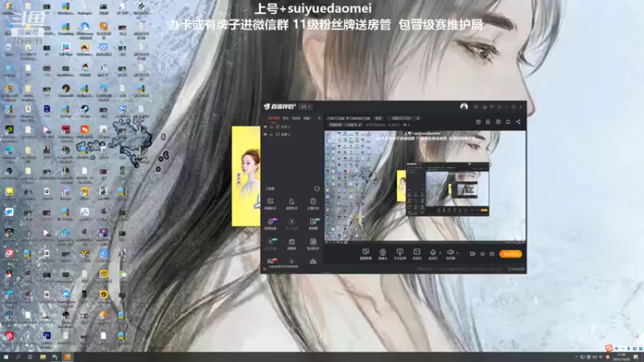
Task: Click the share icon in the app header
Action: (x=518, y=122)
